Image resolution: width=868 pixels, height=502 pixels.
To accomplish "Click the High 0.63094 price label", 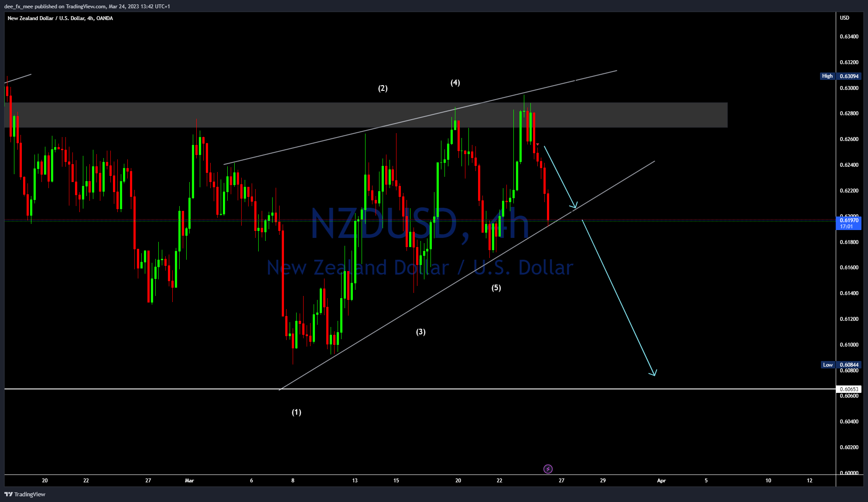I will (841, 76).
